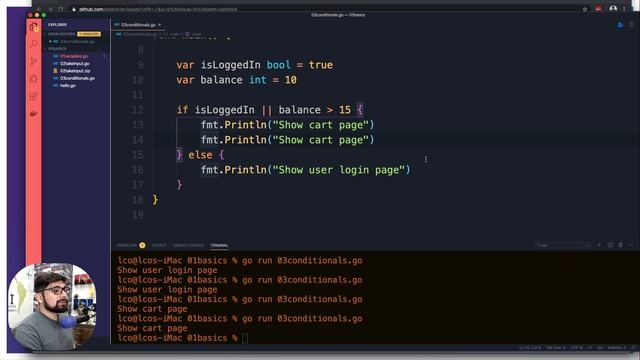The width and height of the screenshot is (640, 360).
Task: Open 03conditionals.go in the 01basics file list
Action: tap(77, 78)
